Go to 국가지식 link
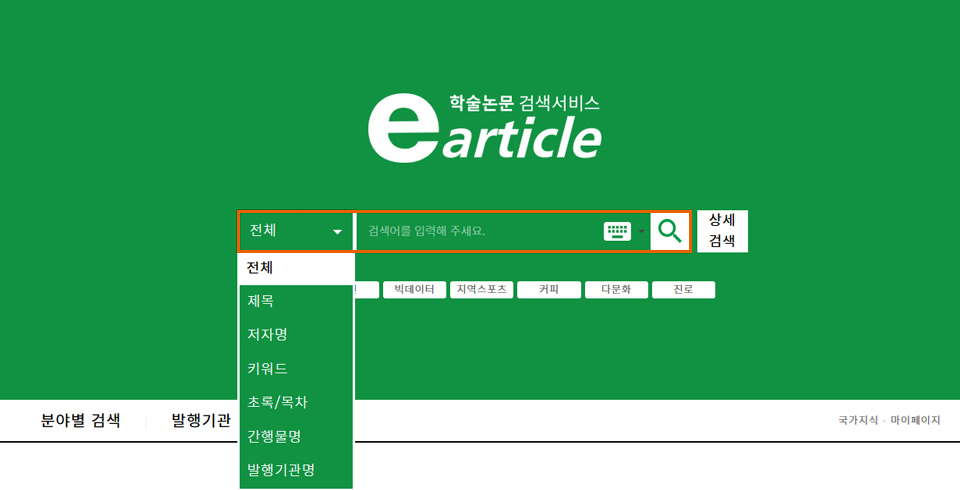This screenshot has width=960, height=490. tap(858, 420)
